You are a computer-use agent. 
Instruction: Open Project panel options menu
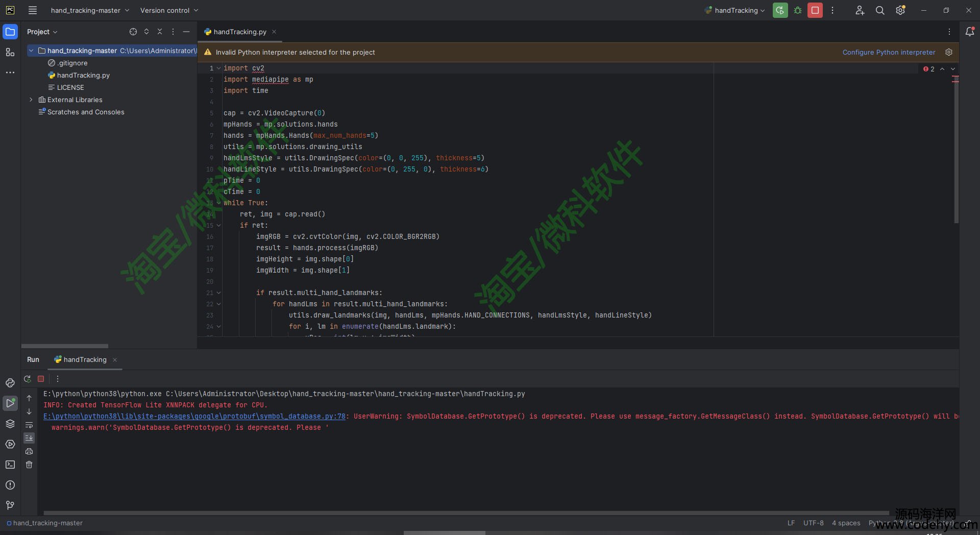pyautogui.click(x=173, y=32)
